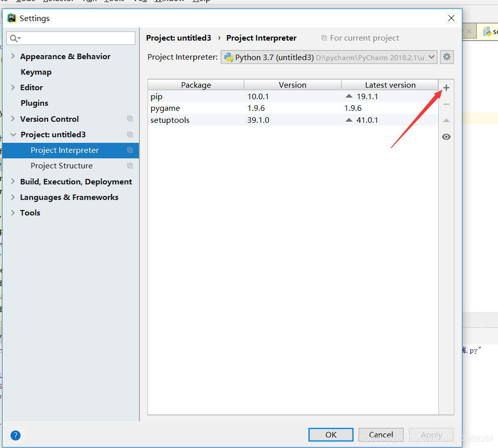The width and height of the screenshot is (498, 448).
Task: Select the pygame package row
Action: point(293,108)
